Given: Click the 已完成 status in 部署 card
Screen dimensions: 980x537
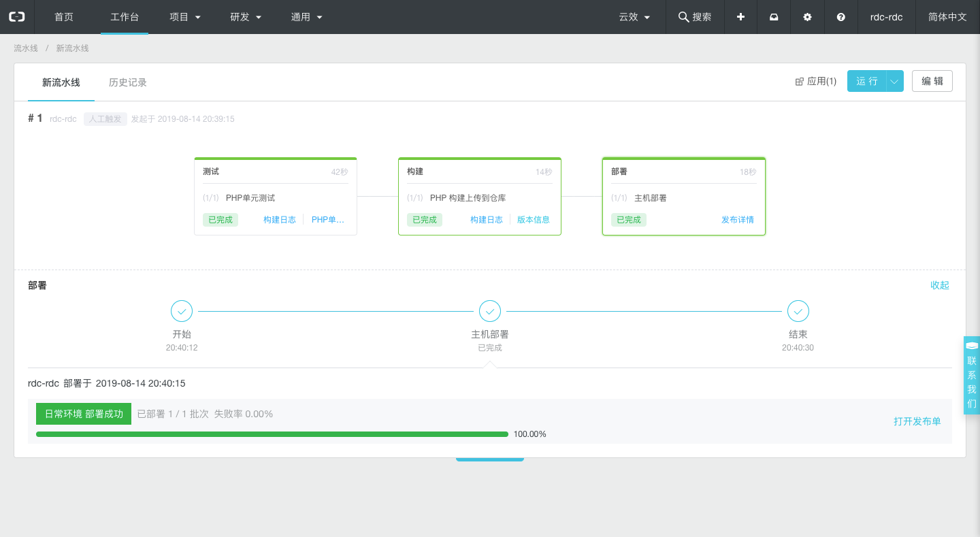Looking at the screenshot, I should click(x=629, y=220).
